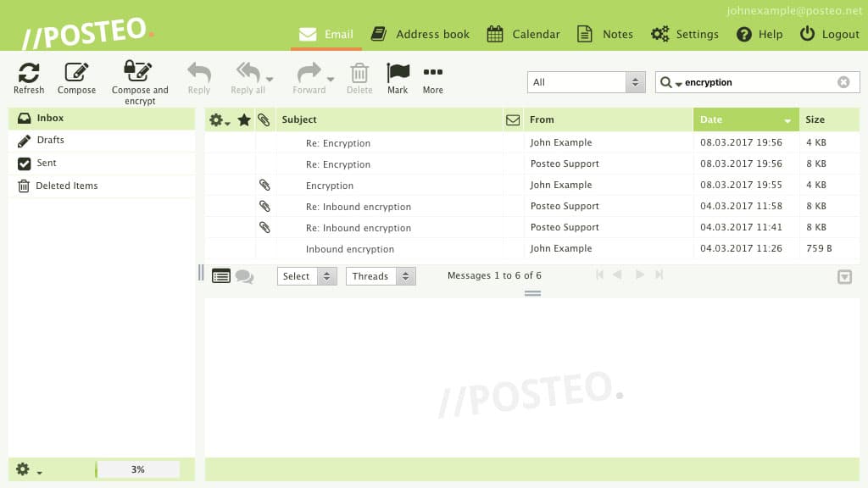Click the Delete trash icon

pos(359,75)
